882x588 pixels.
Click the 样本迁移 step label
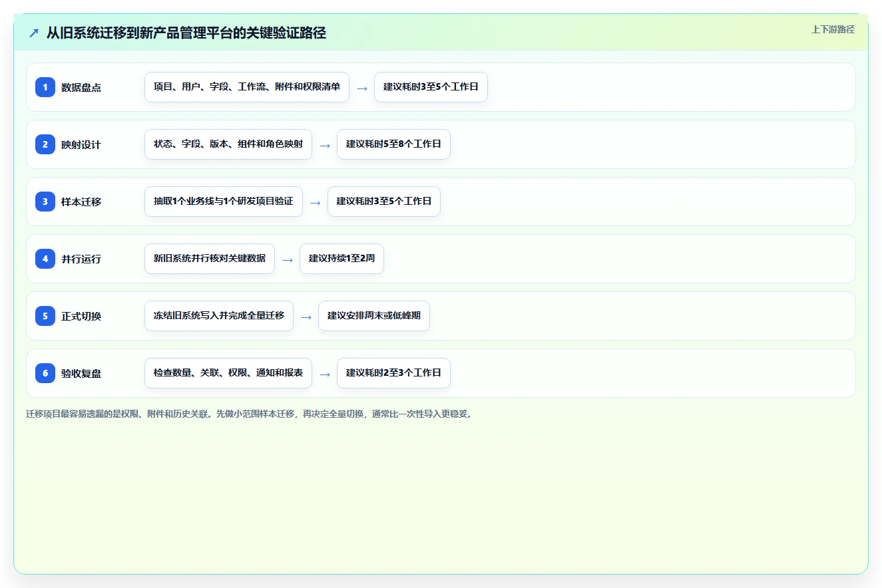pyautogui.click(x=81, y=202)
